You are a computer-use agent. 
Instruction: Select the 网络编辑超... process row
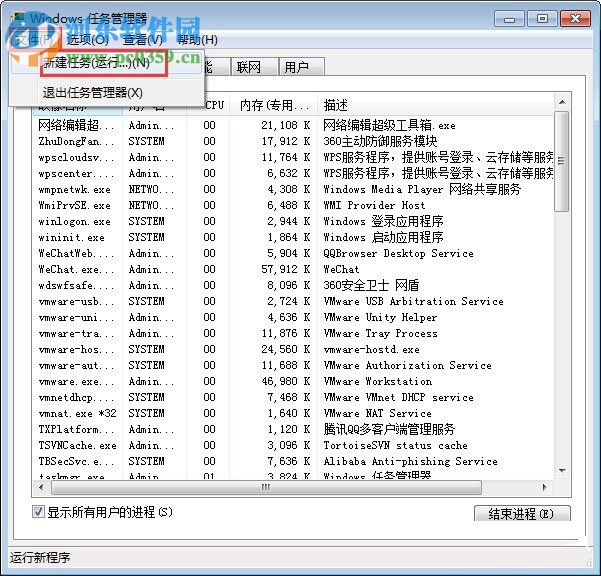(293, 125)
